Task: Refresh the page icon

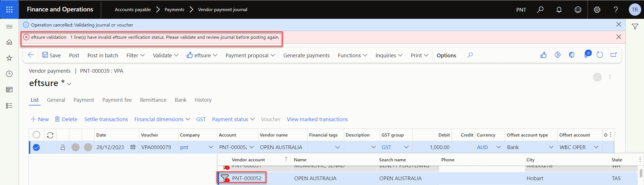Action: 600,55
